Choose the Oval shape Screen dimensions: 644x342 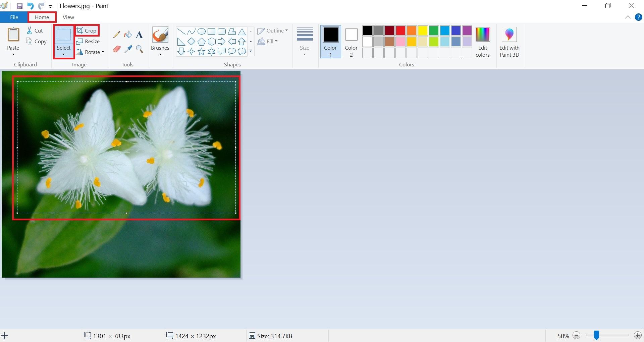201,32
